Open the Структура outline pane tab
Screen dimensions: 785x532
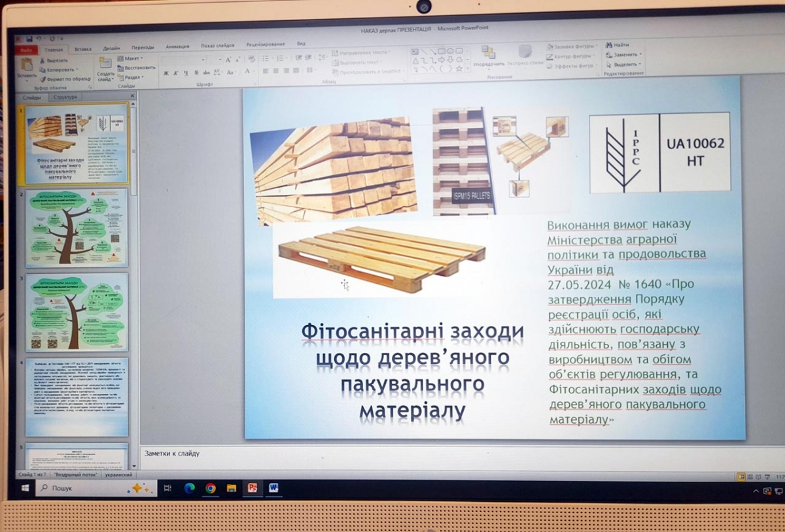(x=65, y=97)
